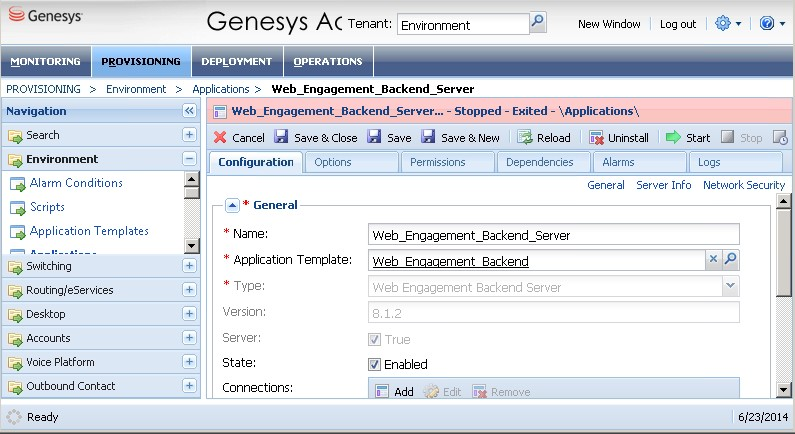The height and width of the screenshot is (434, 795).
Task: Click the Cancel red X icon
Action: pyautogui.click(x=220, y=137)
